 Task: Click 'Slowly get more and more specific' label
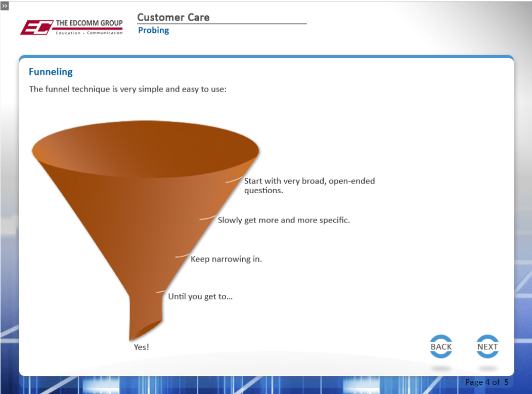pos(284,220)
